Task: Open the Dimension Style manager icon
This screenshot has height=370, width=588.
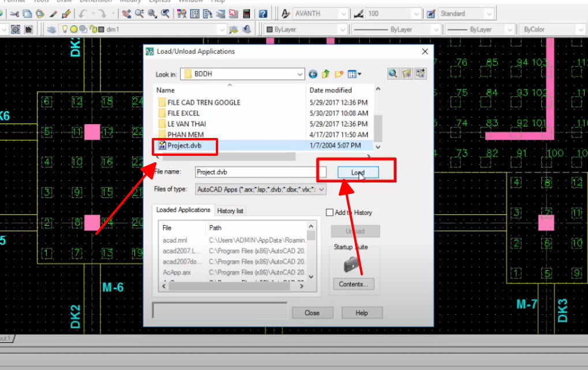Action: 359,14
